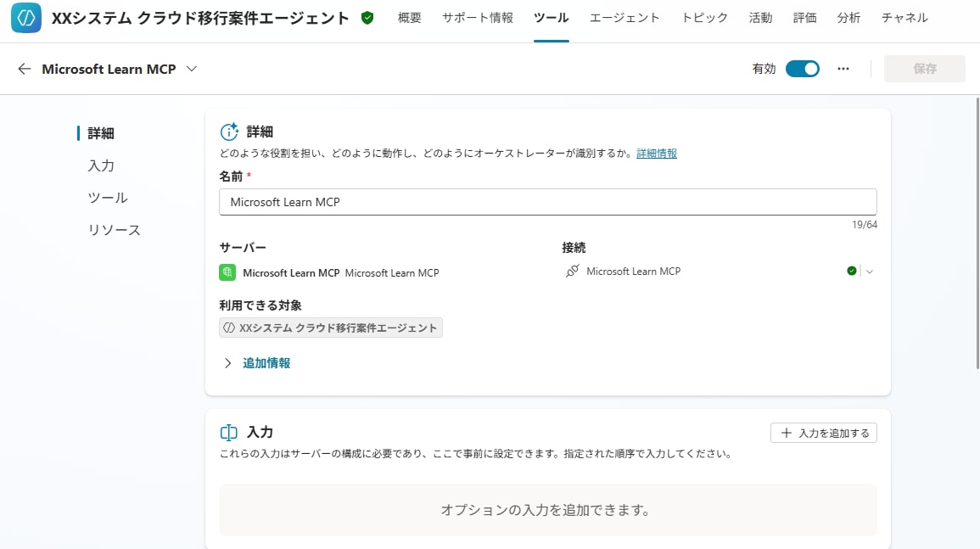Click the 名前 input field
Image resolution: width=980 pixels, height=549 pixels.
coord(547,202)
